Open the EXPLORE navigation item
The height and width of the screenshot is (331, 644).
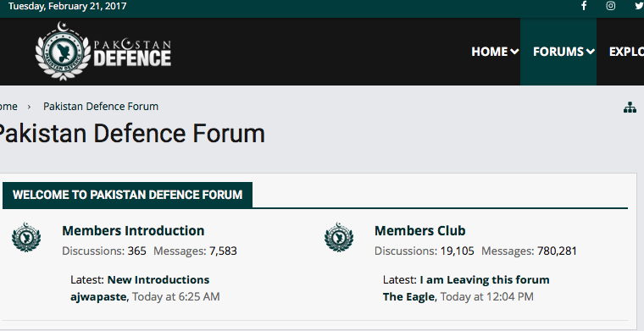[x=626, y=52]
